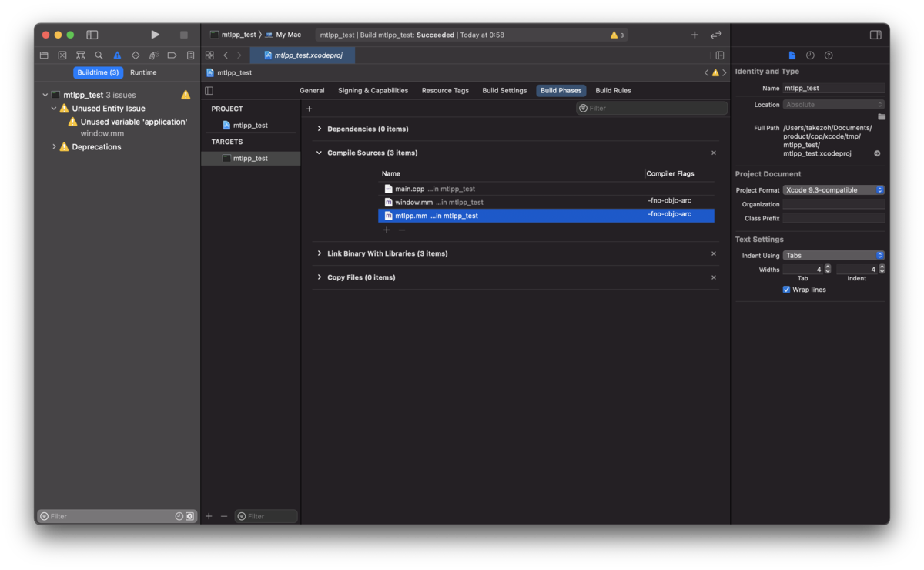924x570 pixels.
Task: Stop the running scheme
Action: pos(183,35)
